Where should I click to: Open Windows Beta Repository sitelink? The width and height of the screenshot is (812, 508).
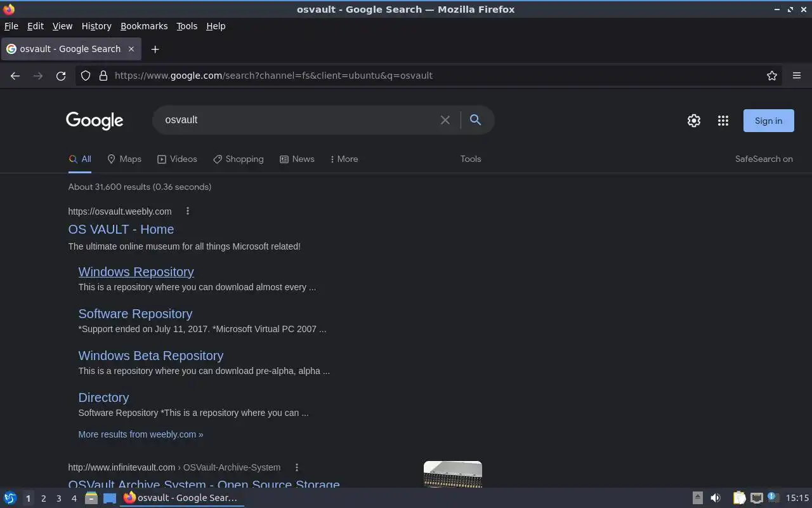point(151,356)
